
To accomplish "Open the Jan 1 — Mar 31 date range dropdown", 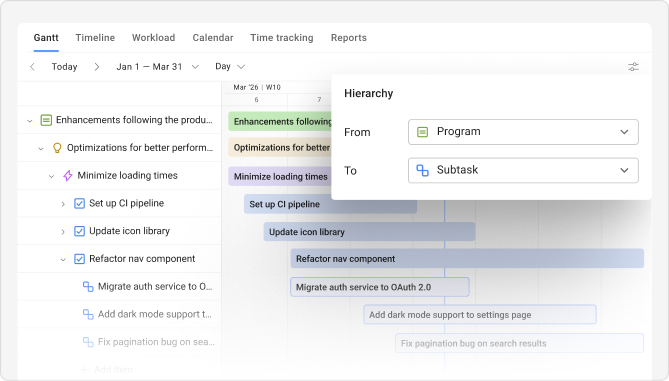I will (x=157, y=67).
